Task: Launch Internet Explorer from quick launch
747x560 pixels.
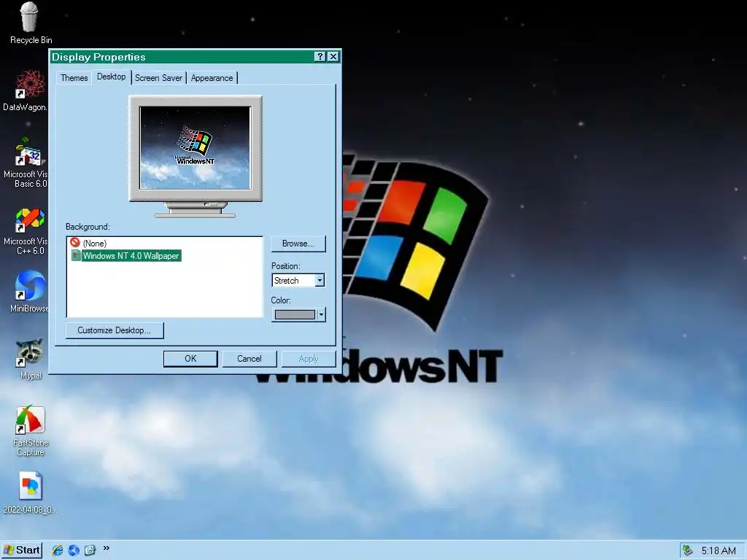Action: tap(58, 550)
